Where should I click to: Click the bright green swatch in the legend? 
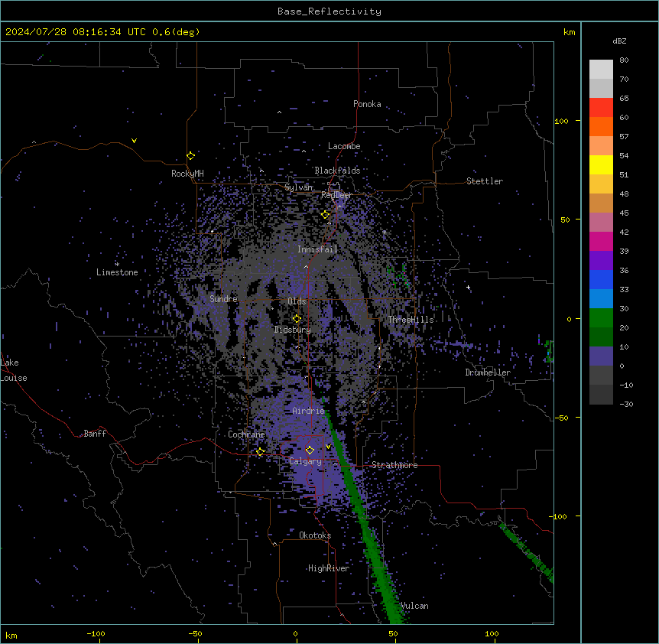coord(601,318)
